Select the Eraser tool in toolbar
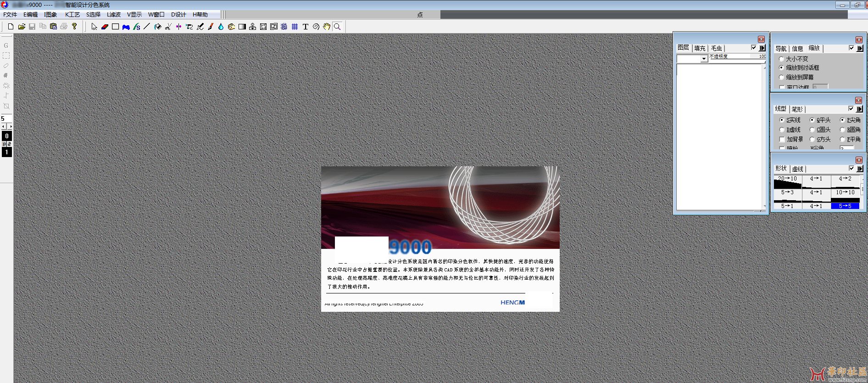Viewport: 868px width, 383px height. (105, 27)
